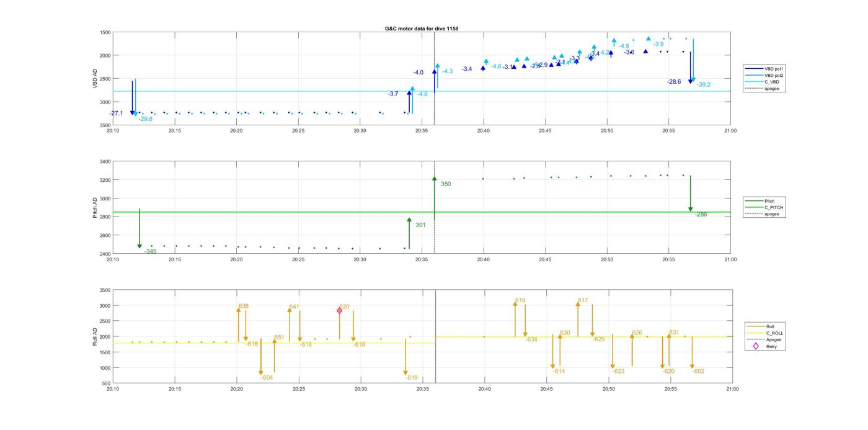Image resolution: width=868 pixels, height=430 pixels.
Task: Click the '-623' roll data label
Action: (x=619, y=372)
